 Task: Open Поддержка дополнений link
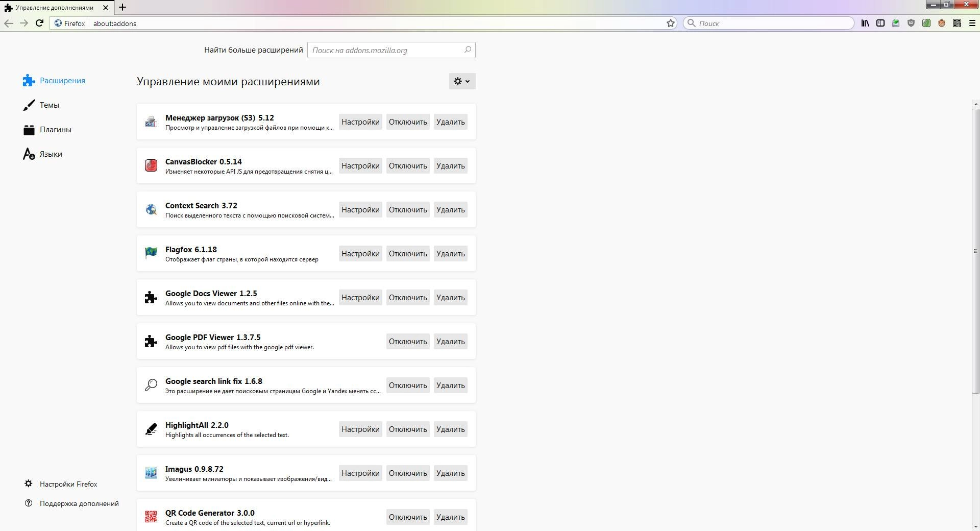click(72, 503)
